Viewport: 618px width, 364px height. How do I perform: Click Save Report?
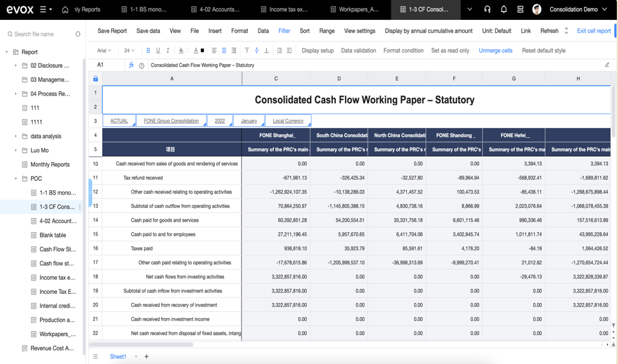point(112,31)
